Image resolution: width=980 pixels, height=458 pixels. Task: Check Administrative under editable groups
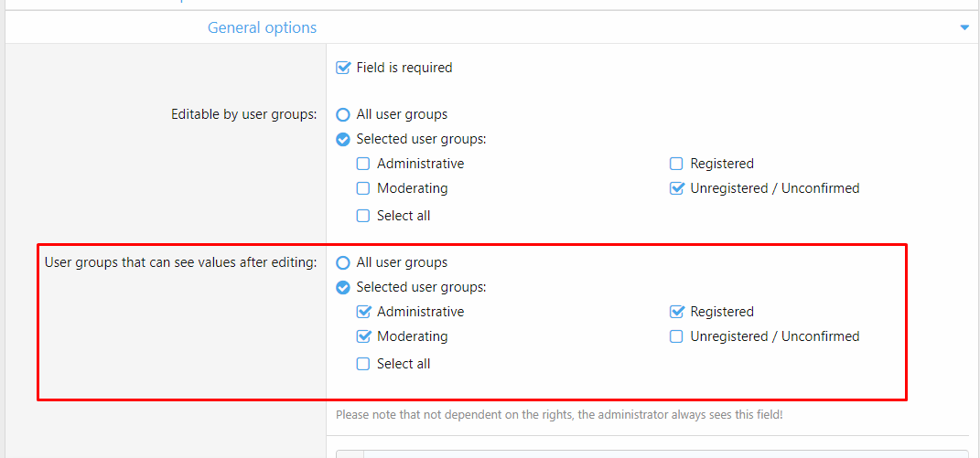[x=363, y=165]
